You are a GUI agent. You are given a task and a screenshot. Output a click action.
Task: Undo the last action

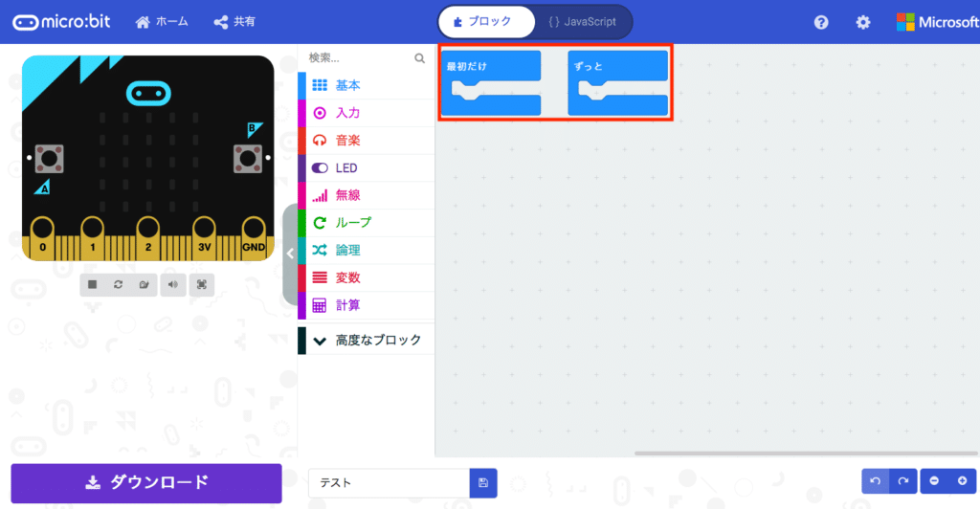point(876,481)
